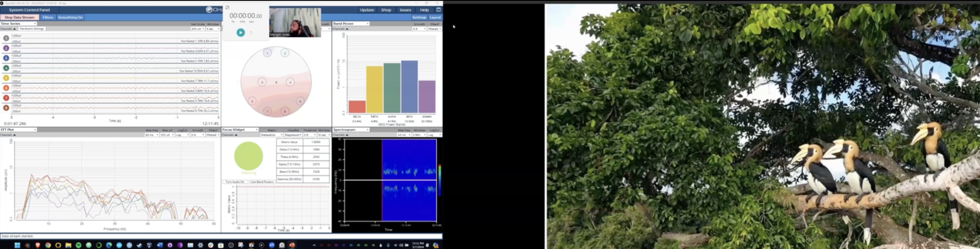980x249 pixels.
Task: Open the FFT Plot widget selector dropdown
Action: click(x=18, y=130)
